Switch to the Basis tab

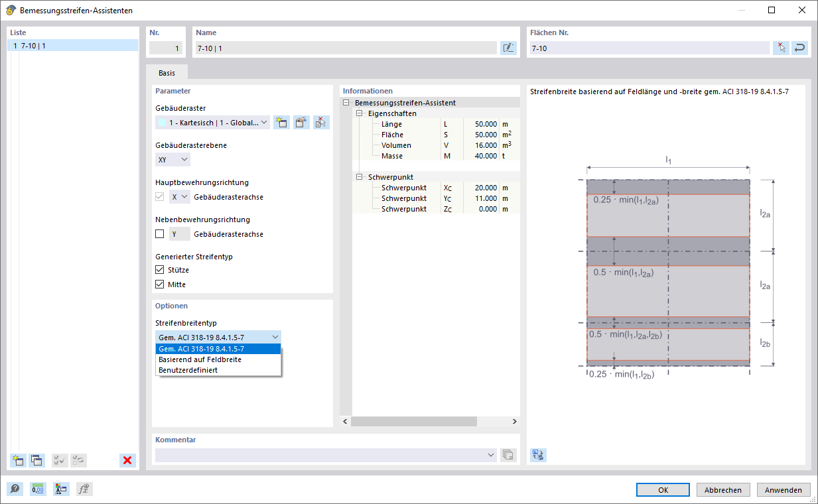point(167,73)
